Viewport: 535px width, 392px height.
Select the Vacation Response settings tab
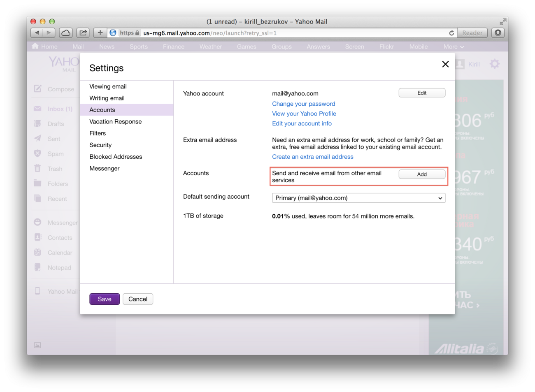pyautogui.click(x=115, y=122)
